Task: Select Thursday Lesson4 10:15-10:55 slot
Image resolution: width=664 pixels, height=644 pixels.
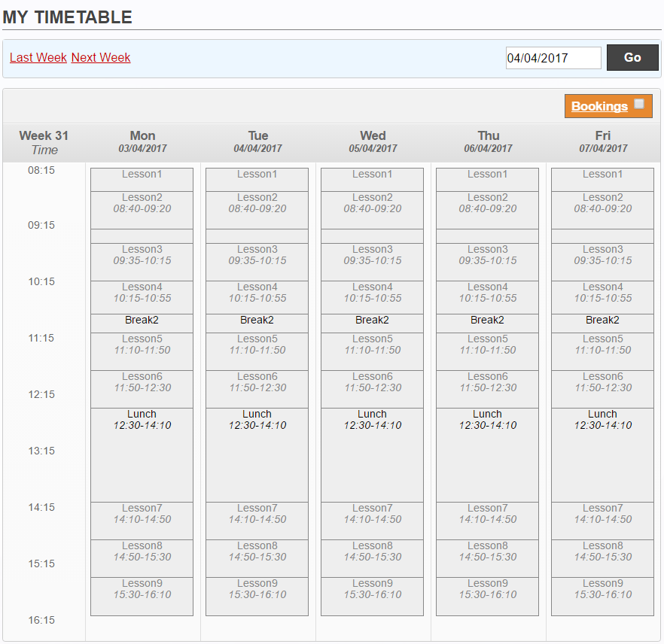Action: coord(487,297)
